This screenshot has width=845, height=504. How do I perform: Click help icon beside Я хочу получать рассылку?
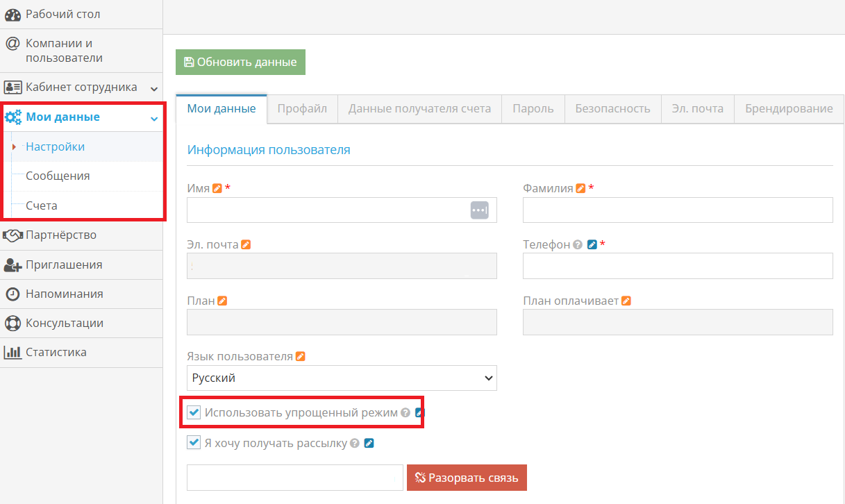click(x=355, y=443)
